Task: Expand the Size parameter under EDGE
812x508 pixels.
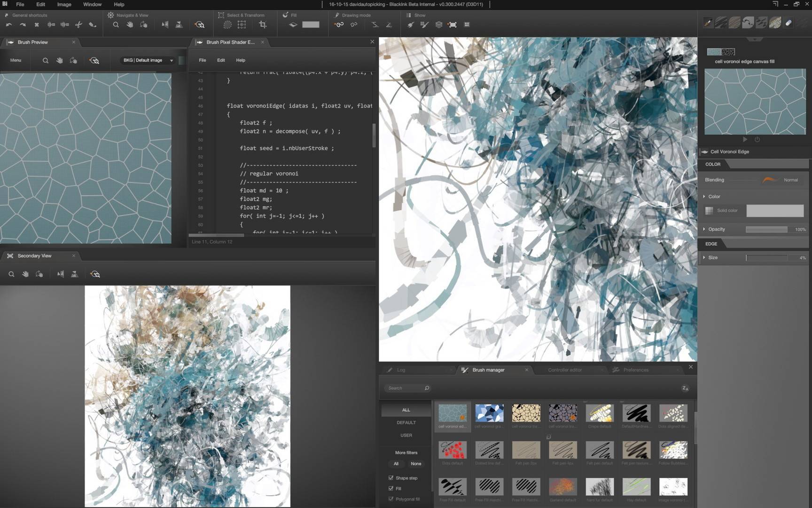Action: click(704, 257)
